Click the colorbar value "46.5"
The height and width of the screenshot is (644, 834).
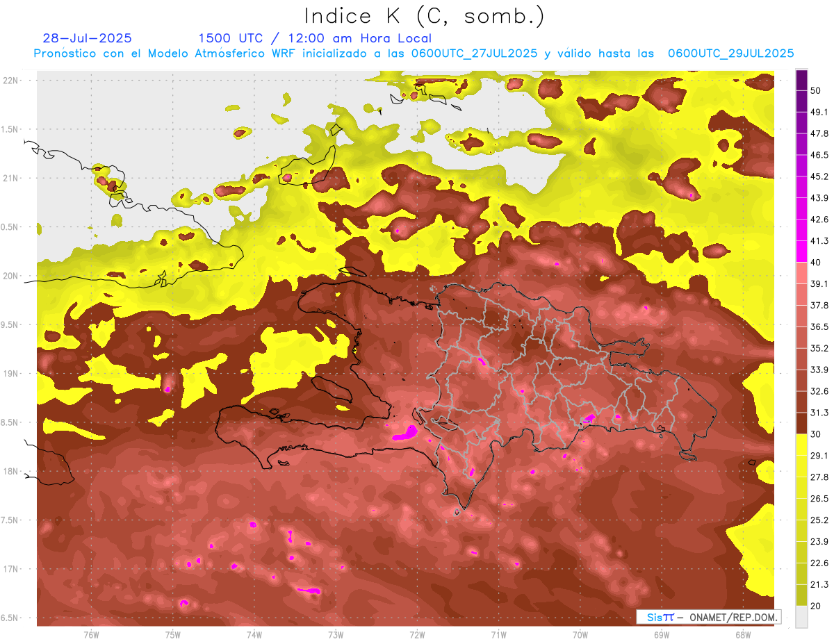click(x=819, y=156)
